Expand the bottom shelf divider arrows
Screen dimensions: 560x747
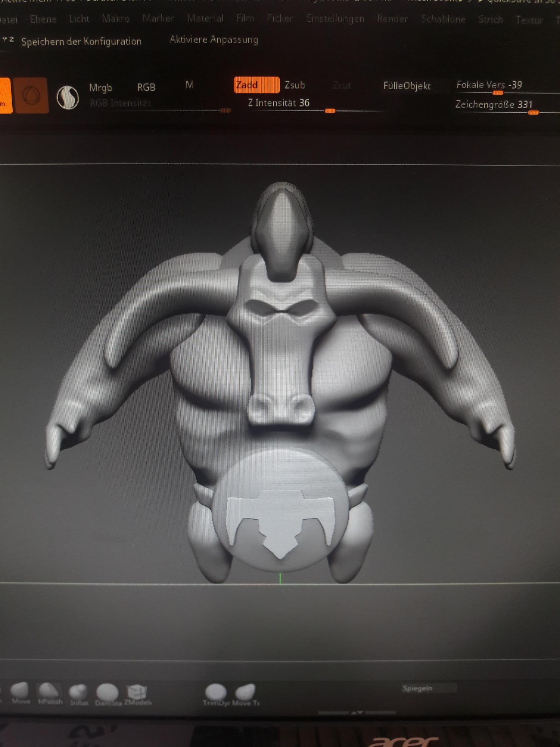(357, 713)
